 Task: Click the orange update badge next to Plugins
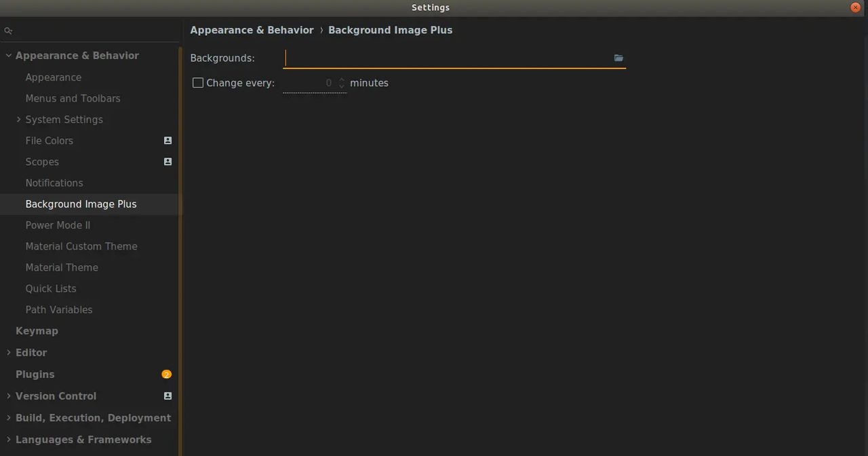click(166, 375)
